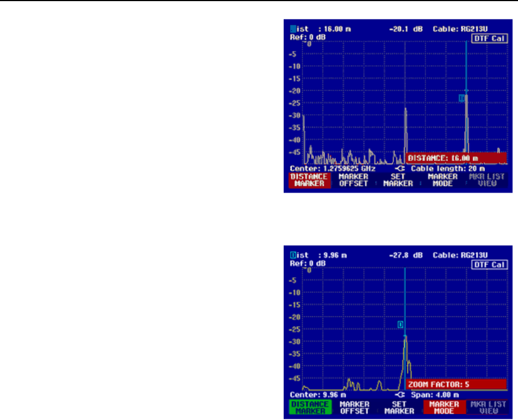The height and width of the screenshot is (420, 518).
Task: Select red MARKER MODE softkey in bottom screen
Action: [444, 408]
